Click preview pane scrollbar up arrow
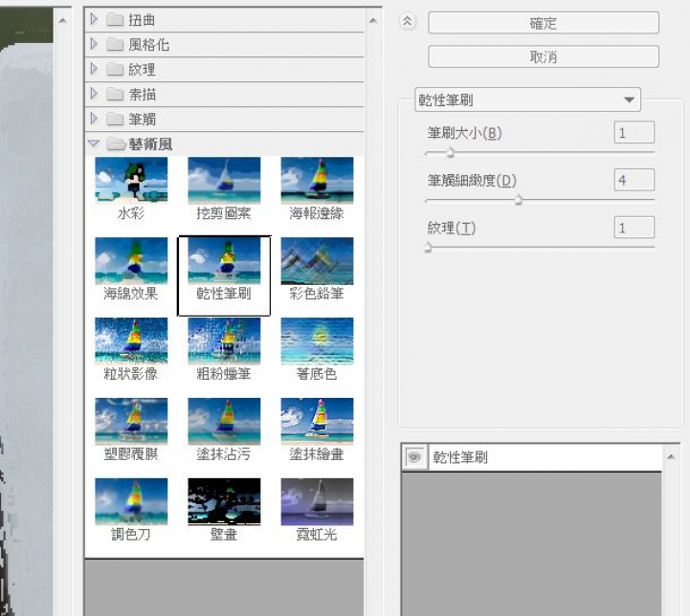 [x=62, y=21]
